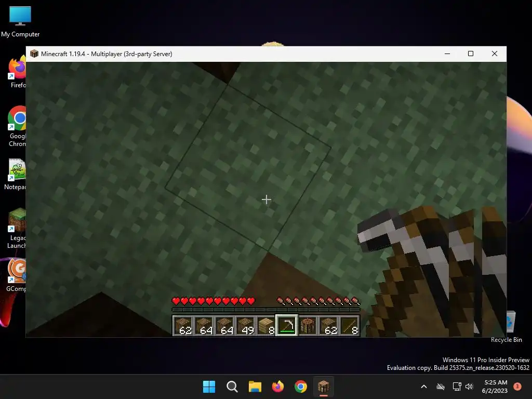532x399 pixels.
Task: Maximize the Minecraft window
Action: click(471, 54)
